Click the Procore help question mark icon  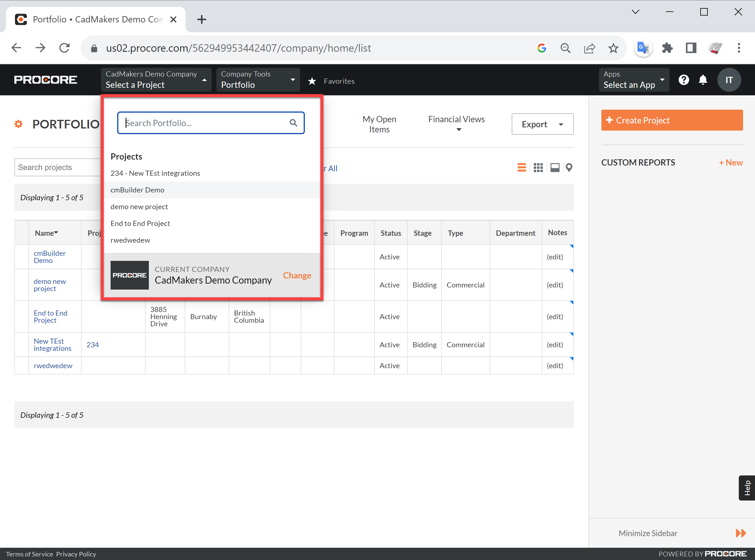point(684,80)
